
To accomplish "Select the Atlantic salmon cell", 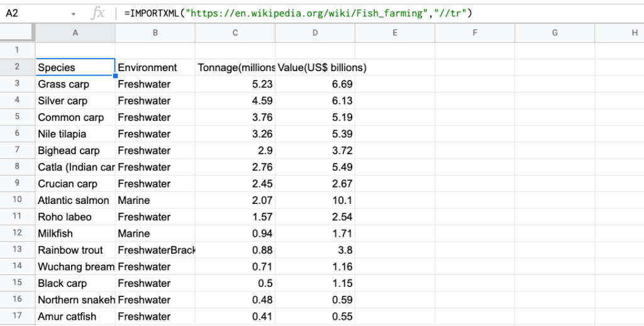I will pyautogui.click(x=75, y=200).
